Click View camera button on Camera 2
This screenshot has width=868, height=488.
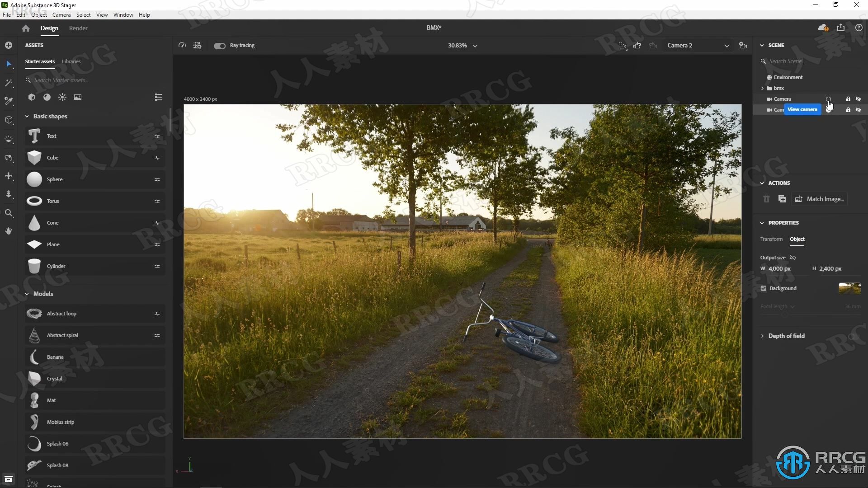pyautogui.click(x=828, y=110)
